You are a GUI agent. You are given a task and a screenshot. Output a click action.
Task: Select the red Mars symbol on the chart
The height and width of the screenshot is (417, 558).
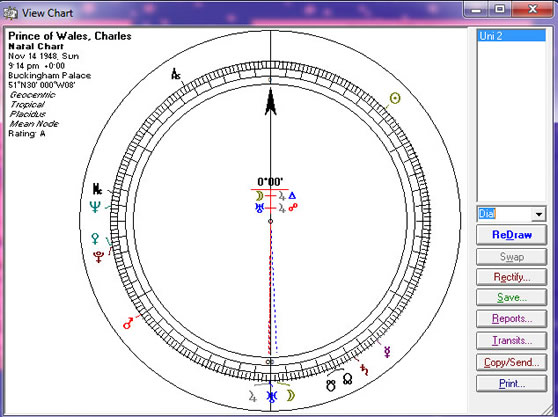128,323
